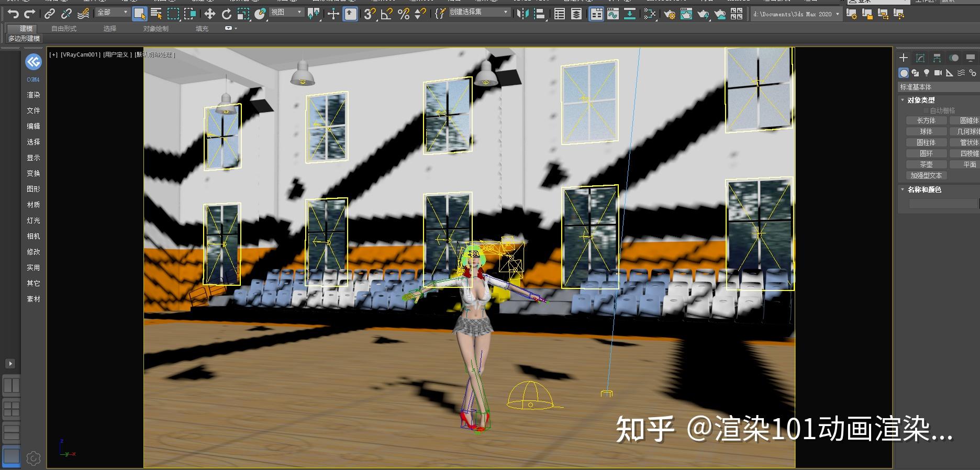Image resolution: width=980 pixels, height=470 pixels.
Task: Open the Curve Editor
Action: 613,14
